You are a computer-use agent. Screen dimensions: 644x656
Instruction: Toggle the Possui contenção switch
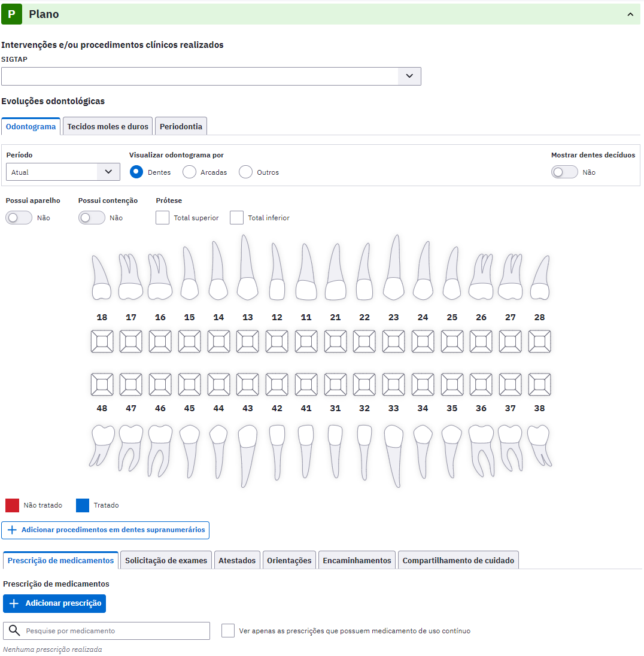click(x=92, y=217)
